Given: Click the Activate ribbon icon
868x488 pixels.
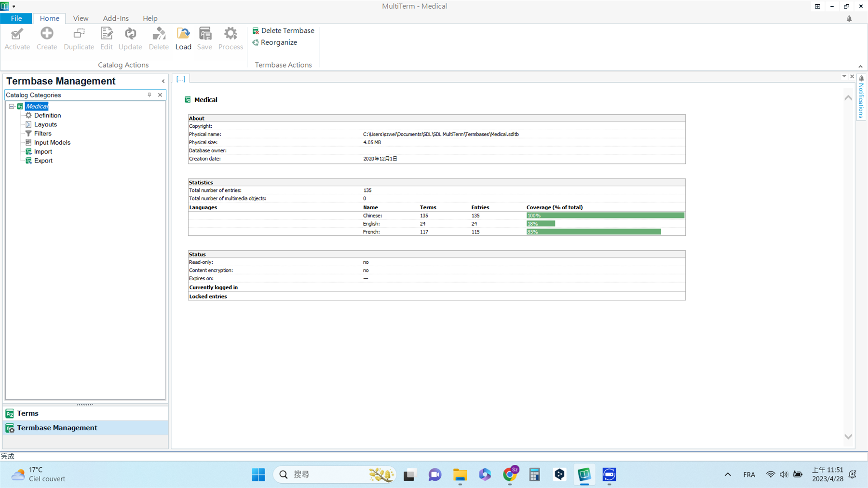Looking at the screenshot, I should point(17,39).
